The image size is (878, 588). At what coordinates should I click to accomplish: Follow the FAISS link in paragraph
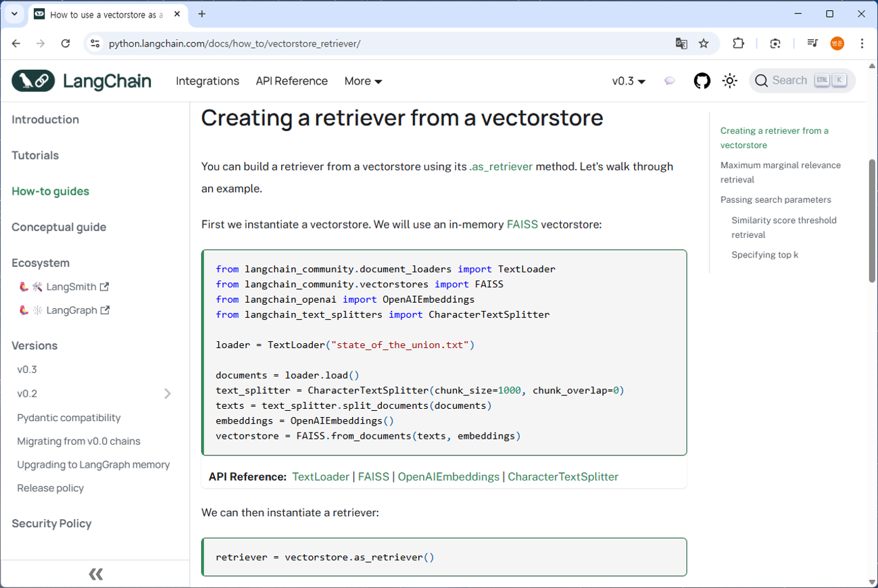tap(522, 224)
